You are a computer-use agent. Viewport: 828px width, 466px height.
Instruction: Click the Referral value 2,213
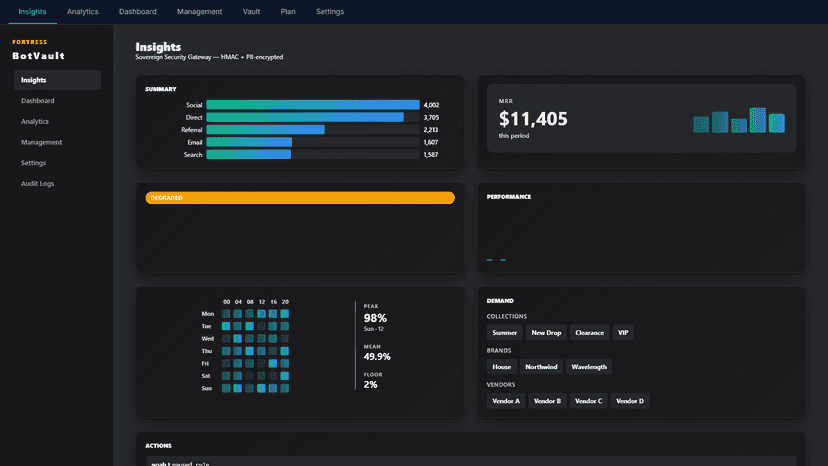click(430, 130)
